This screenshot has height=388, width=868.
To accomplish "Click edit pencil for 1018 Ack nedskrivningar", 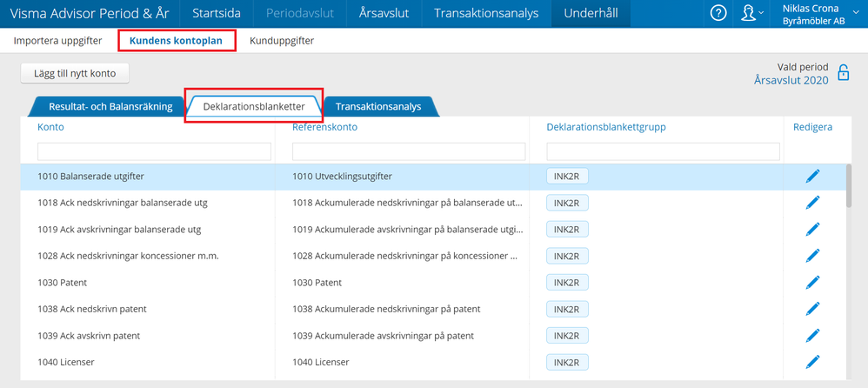I will click(x=812, y=203).
